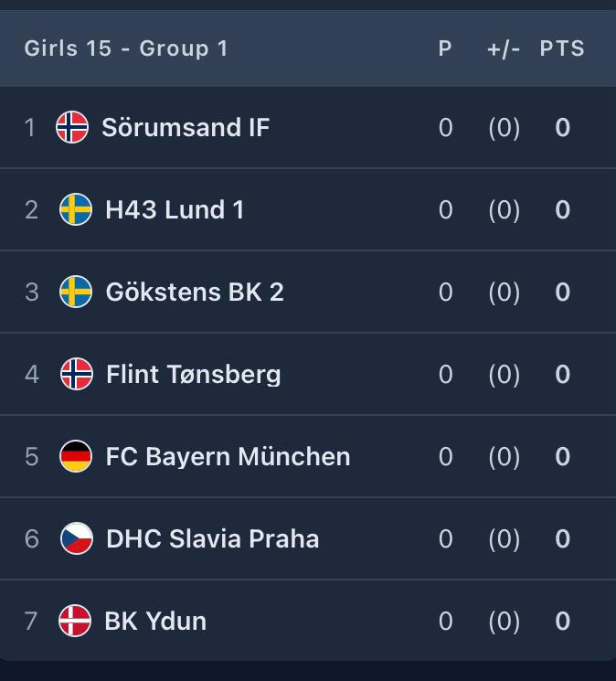Screen dimensions: 616x681
Task: Click the P column header
Action: click(445, 48)
